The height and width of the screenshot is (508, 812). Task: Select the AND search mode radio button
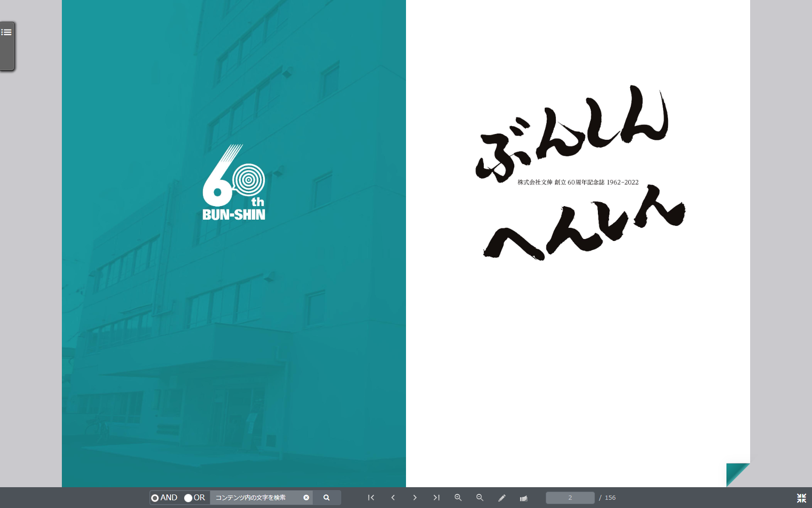pos(155,498)
